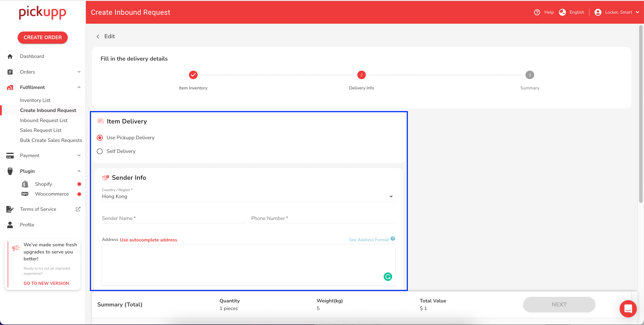The image size is (644, 325).
Task: Open Inventory List
Action: click(35, 100)
